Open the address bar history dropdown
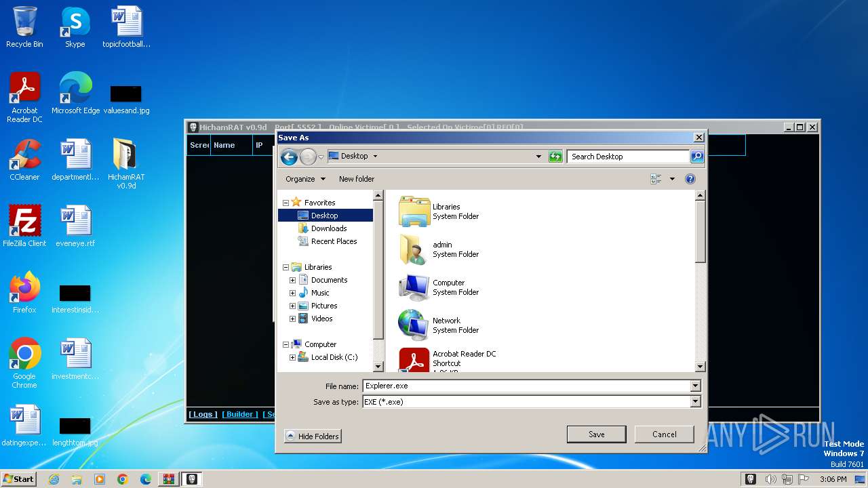This screenshot has width=868, height=488. point(538,157)
